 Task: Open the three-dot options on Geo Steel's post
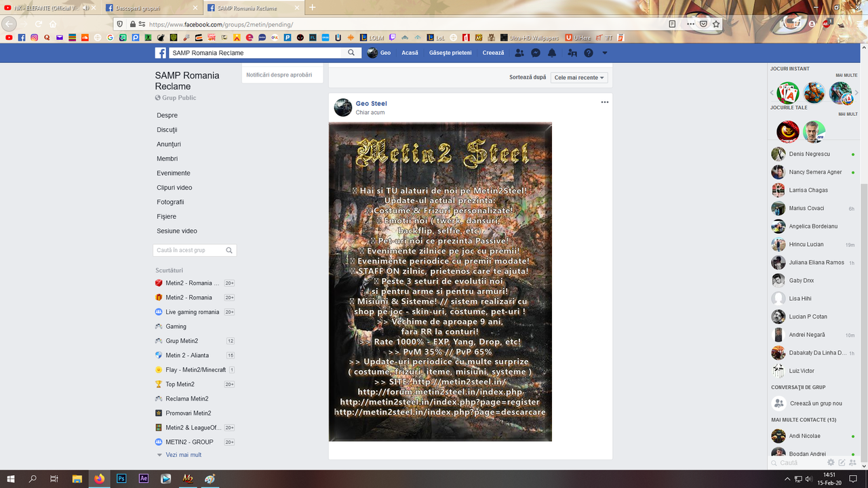605,102
